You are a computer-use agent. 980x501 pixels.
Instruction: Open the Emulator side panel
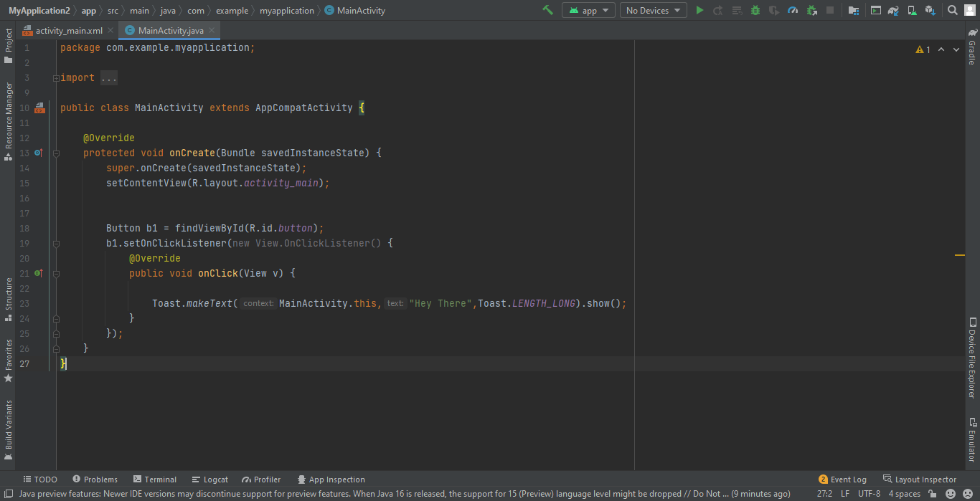point(972,440)
